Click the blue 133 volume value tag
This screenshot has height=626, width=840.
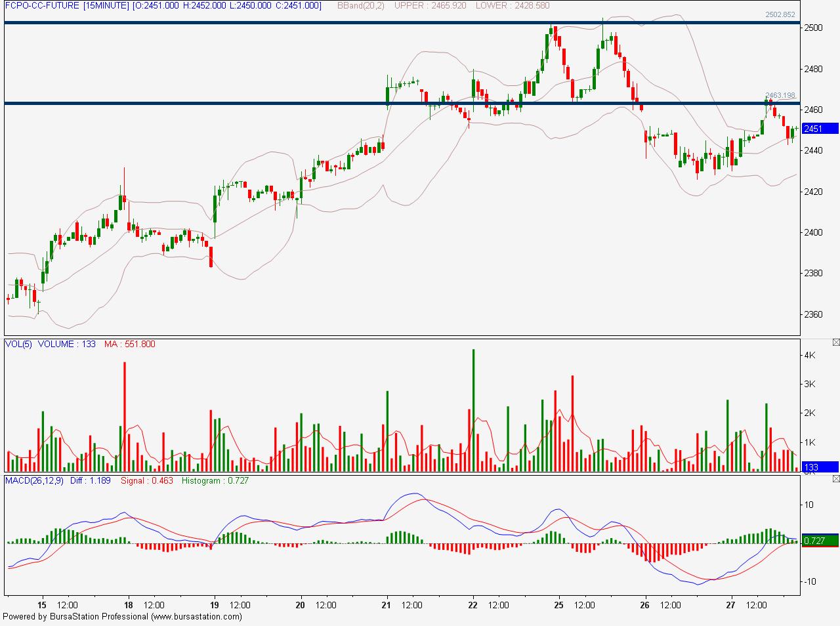(820, 467)
